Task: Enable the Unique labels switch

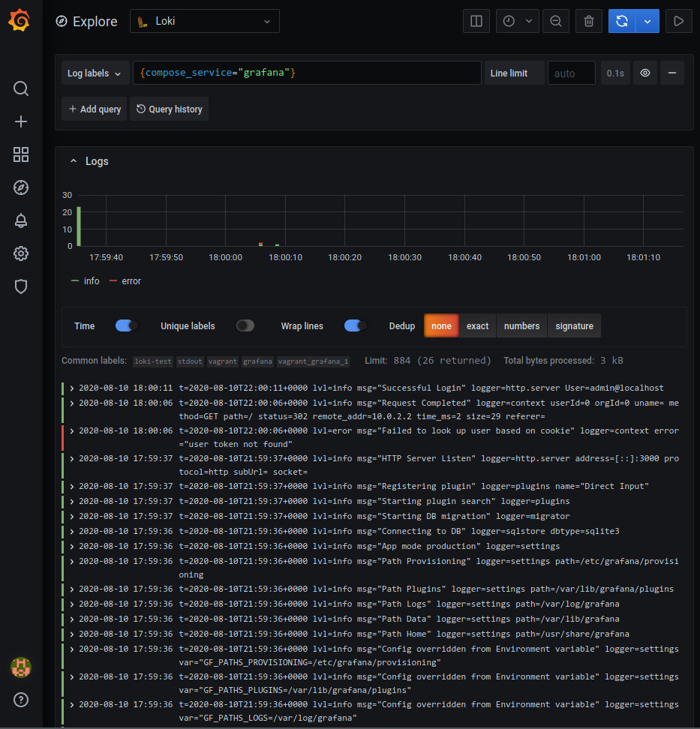Action: (x=245, y=326)
